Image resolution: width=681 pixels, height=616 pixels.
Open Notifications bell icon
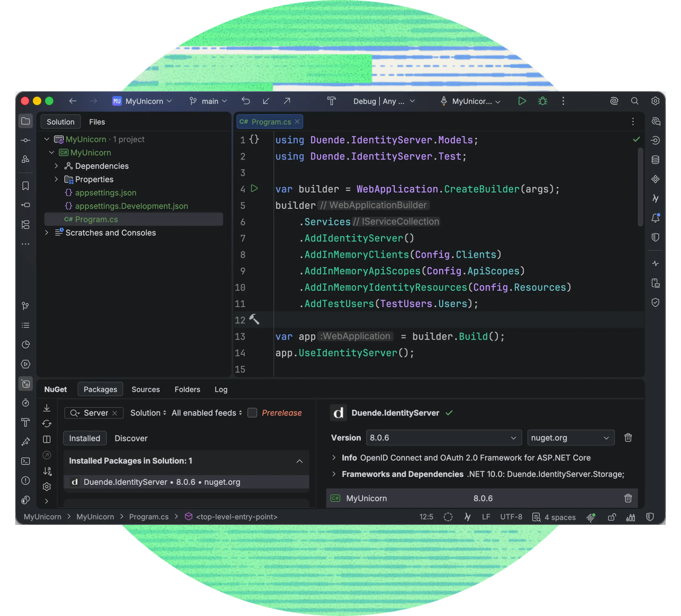[x=655, y=218]
